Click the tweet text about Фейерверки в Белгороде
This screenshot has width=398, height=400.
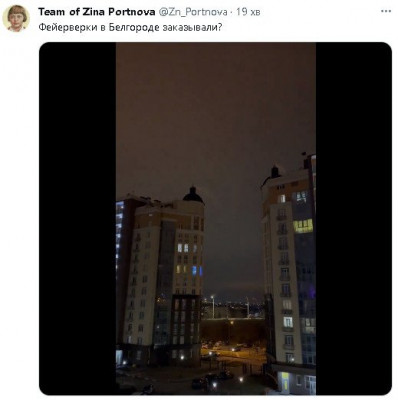(130, 27)
